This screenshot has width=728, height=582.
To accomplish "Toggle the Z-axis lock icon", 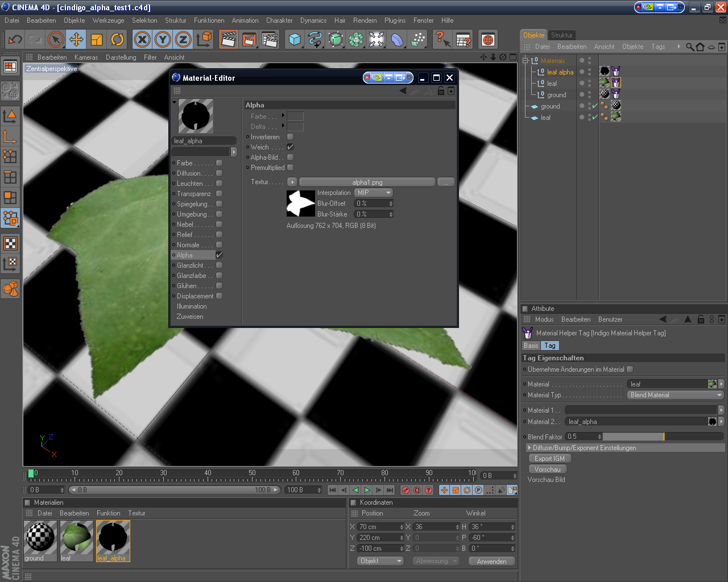I will tap(183, 40).
